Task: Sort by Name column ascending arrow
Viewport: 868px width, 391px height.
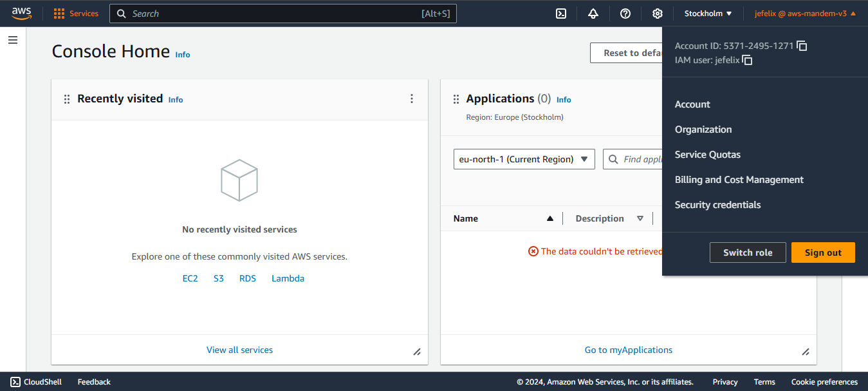Action: 550,218
